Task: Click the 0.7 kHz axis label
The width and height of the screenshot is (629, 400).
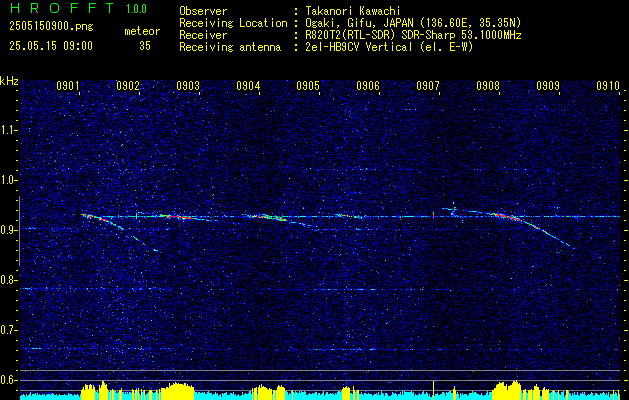Action: (8, 330)
